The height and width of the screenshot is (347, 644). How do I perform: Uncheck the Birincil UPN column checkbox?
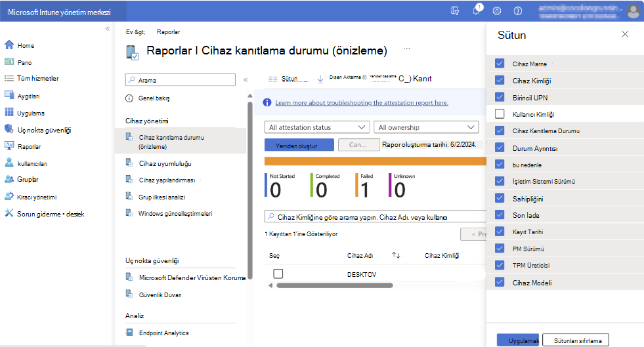pos(500,97)
